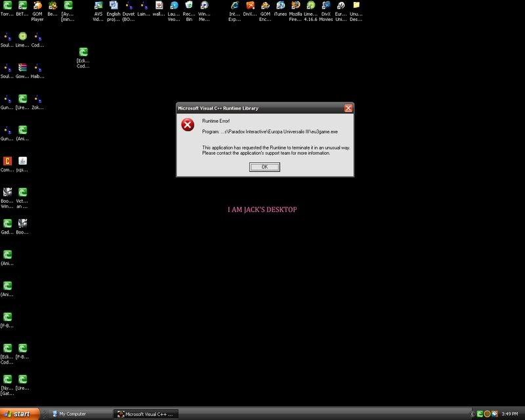Click the 'Runtime Error!' message text
The image size is (525, 420).
216,121
